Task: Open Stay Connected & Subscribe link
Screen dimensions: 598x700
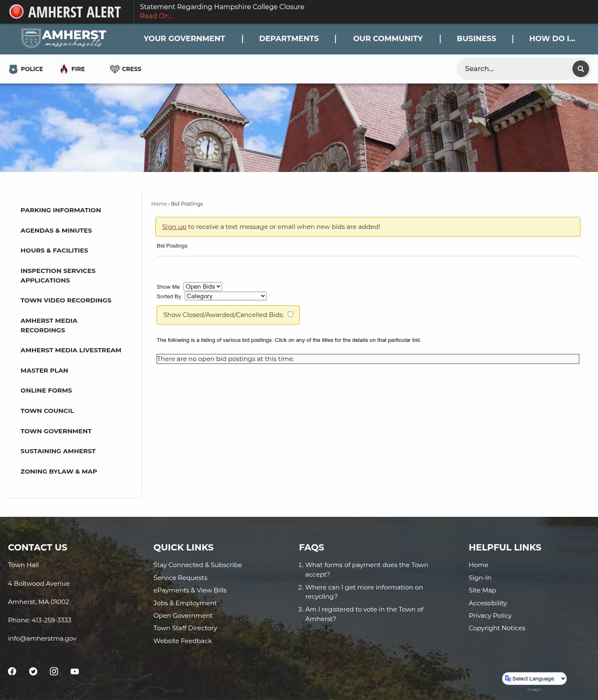Action: [198, 565]
